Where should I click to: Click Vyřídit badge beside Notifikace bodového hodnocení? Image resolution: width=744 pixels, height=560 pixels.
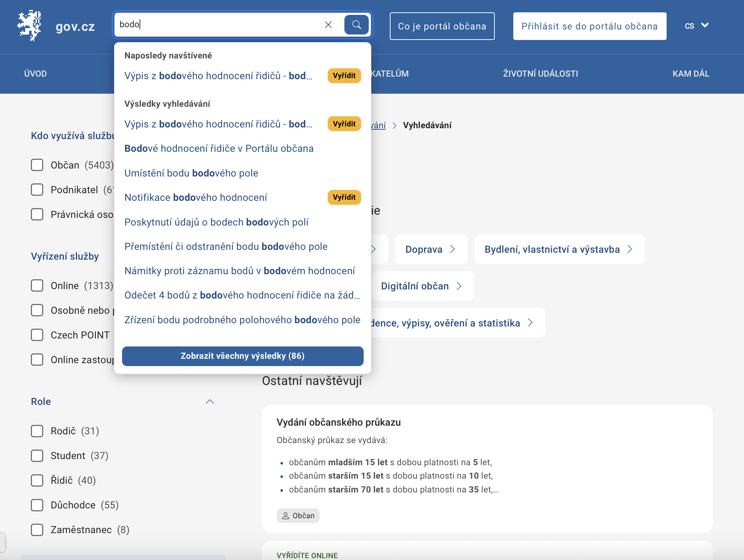[x=344, y=197]
